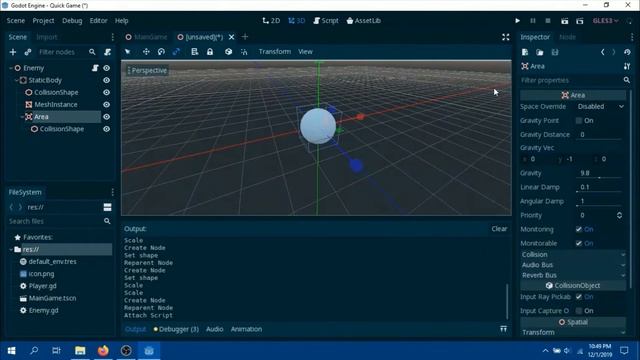Viewport: 640px width, 360px height.
Task: Open View menu in viewport toolbar
Action: point(305,52)
